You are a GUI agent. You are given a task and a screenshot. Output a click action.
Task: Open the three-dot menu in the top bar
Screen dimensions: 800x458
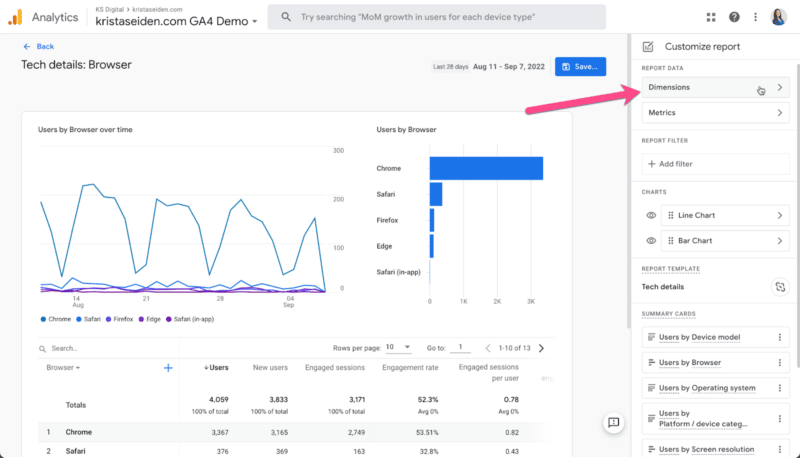tap(755, 17)
